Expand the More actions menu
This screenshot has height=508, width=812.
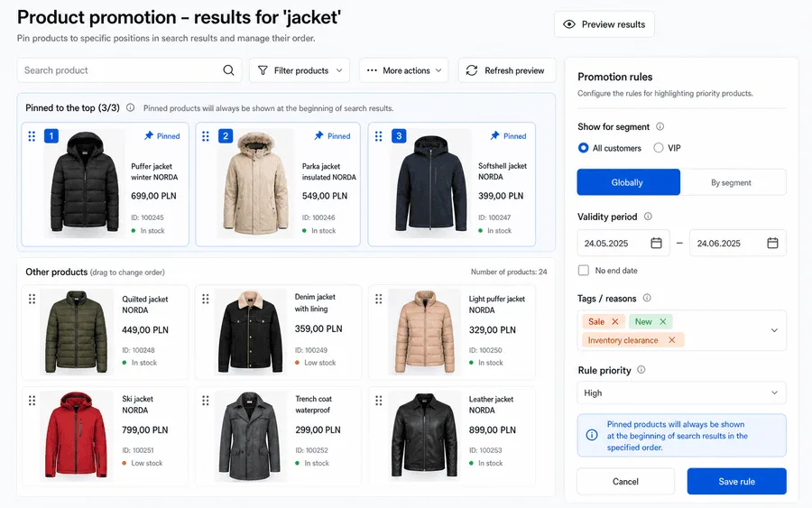click(404, 70)
